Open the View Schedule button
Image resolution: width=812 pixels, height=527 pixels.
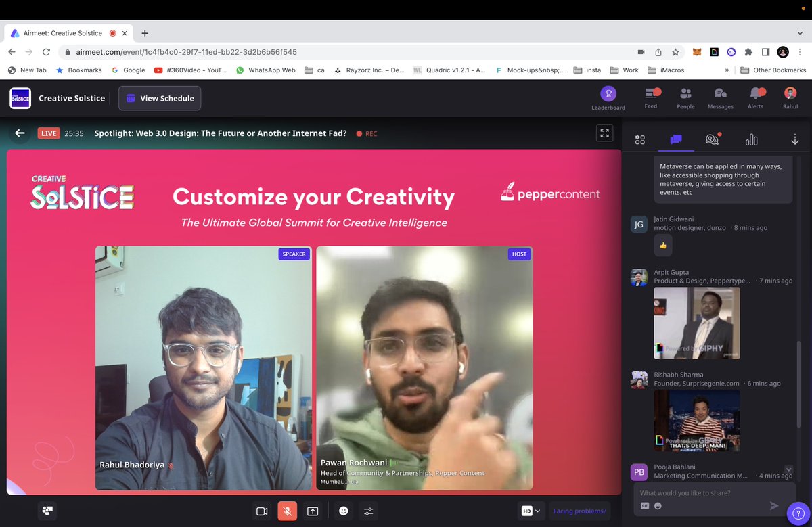[x=159, y=98]
